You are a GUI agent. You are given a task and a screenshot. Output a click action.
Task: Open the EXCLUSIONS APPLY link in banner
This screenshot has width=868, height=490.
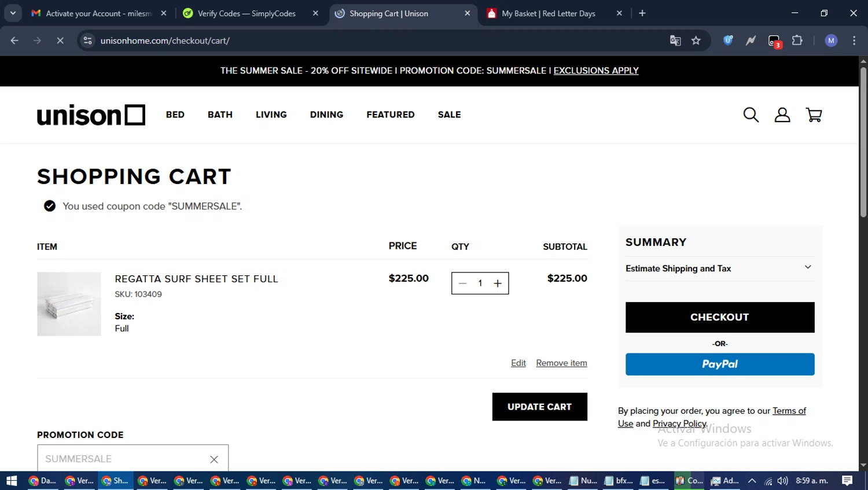click(x=596, y=71)
